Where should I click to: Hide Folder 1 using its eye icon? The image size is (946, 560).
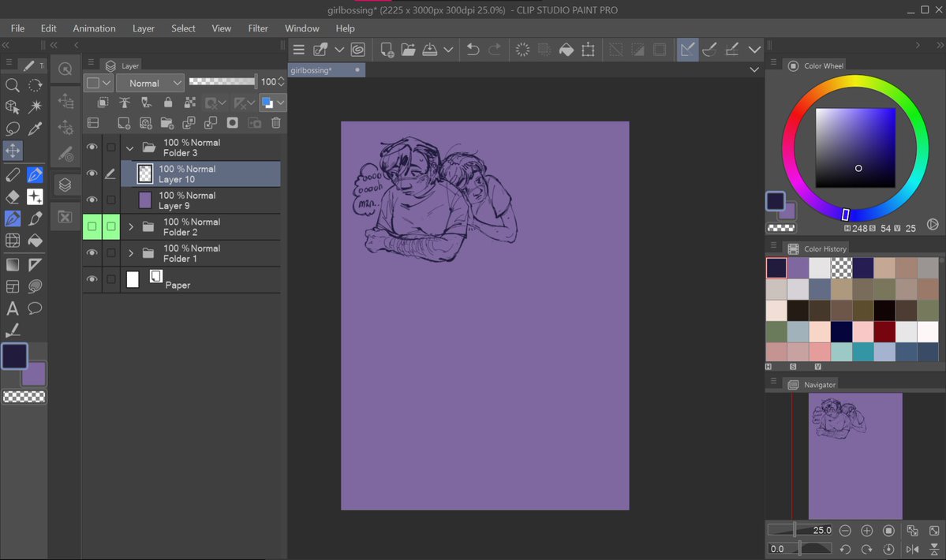point(92,253)
